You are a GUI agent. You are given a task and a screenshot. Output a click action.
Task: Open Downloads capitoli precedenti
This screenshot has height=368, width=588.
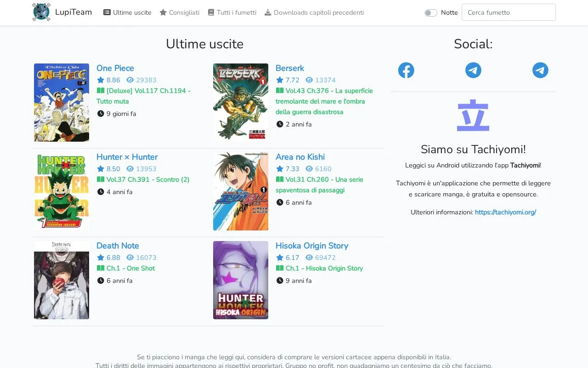[x=314, y=12]
